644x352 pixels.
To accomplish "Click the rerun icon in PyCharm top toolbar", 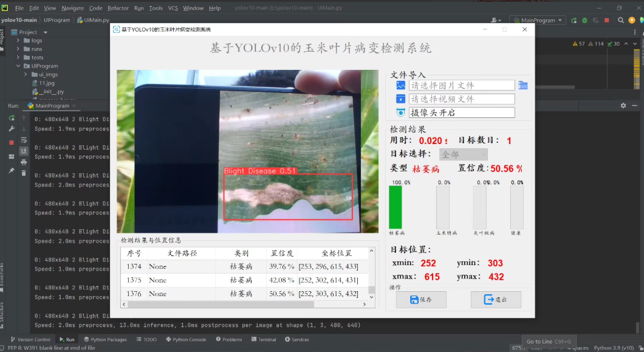I will [574, 20].
